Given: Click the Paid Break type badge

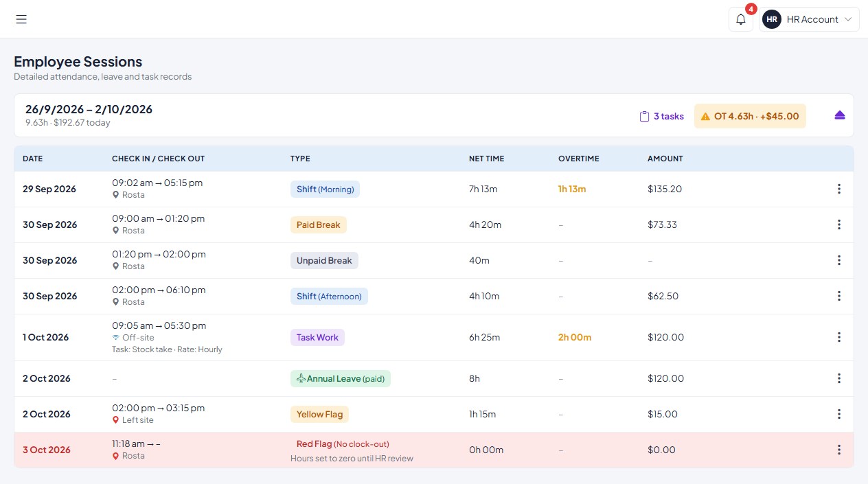Looking at the screenshot, I should pos(319,224).
